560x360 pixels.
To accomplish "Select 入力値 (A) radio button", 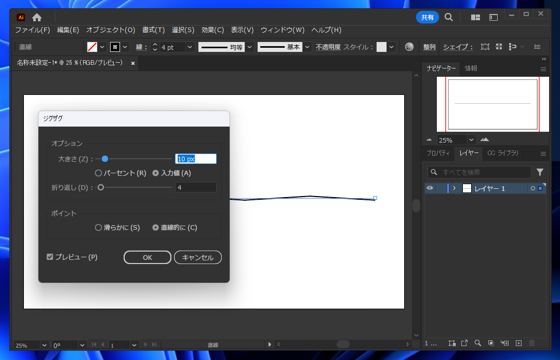I will coord(155,173).
